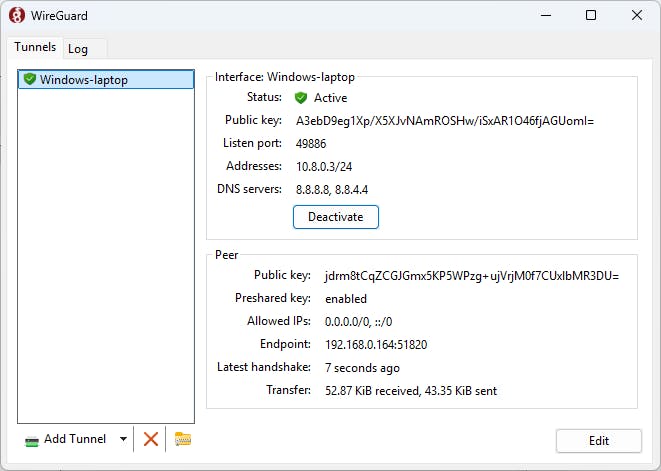Click the Add Tunnel button

click(66, 439)
